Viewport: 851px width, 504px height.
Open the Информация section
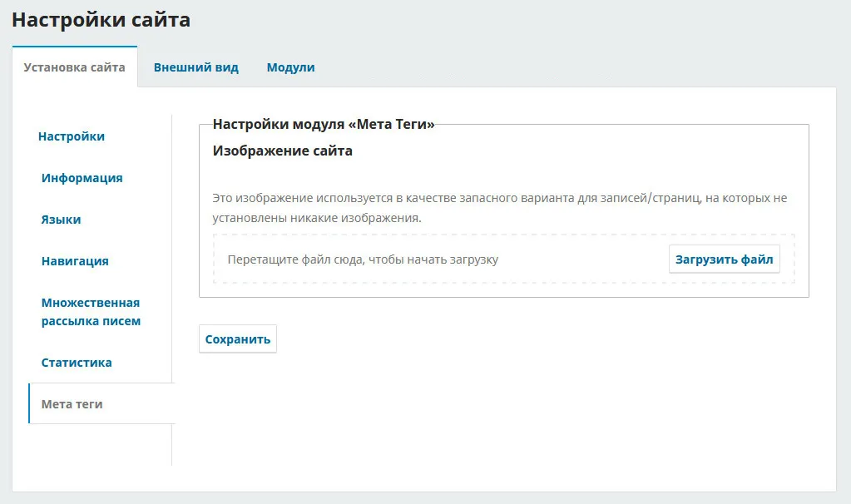[x=82, y=178]
